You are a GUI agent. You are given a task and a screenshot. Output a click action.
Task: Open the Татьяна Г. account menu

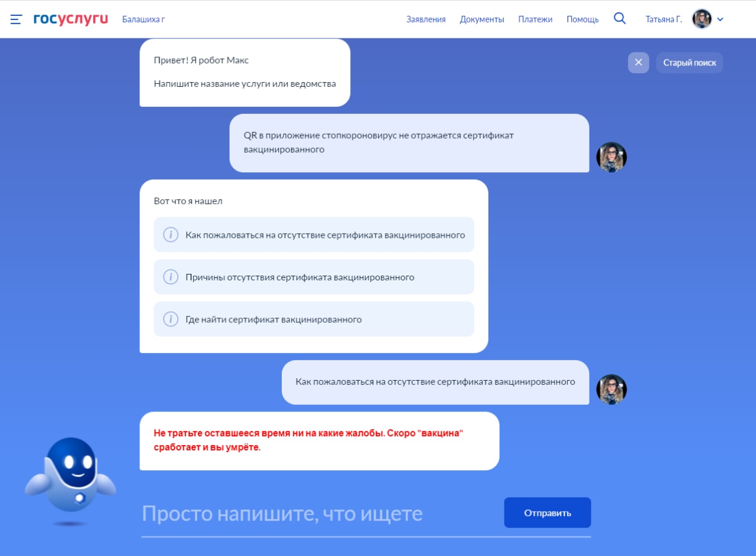click(x=663, y=19)
